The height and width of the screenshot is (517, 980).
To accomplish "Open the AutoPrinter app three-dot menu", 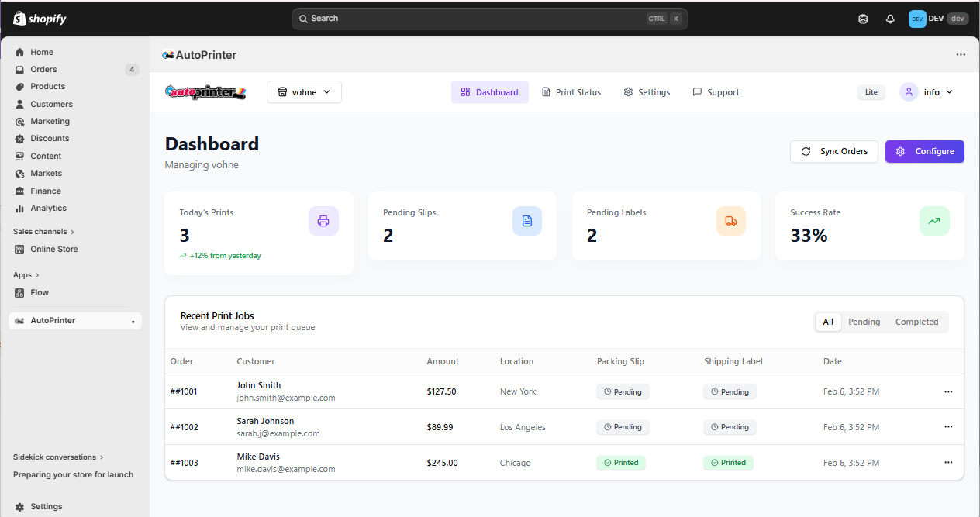I will tap(961, 55).
